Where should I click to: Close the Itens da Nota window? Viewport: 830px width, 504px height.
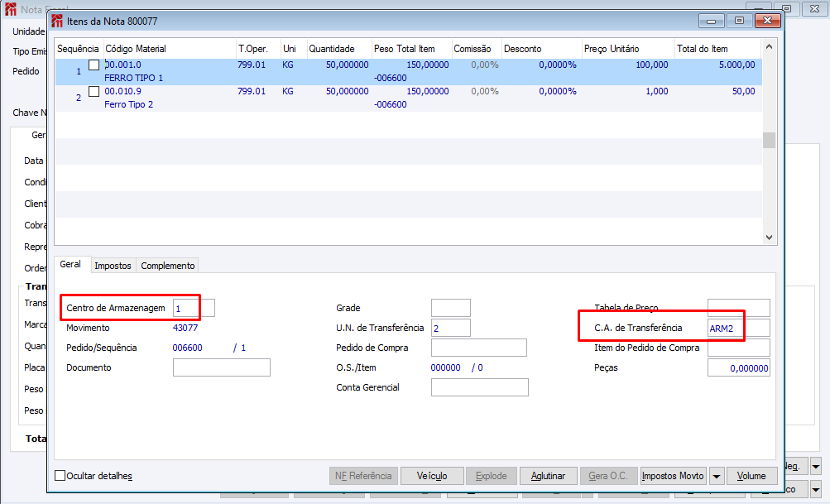768,21
